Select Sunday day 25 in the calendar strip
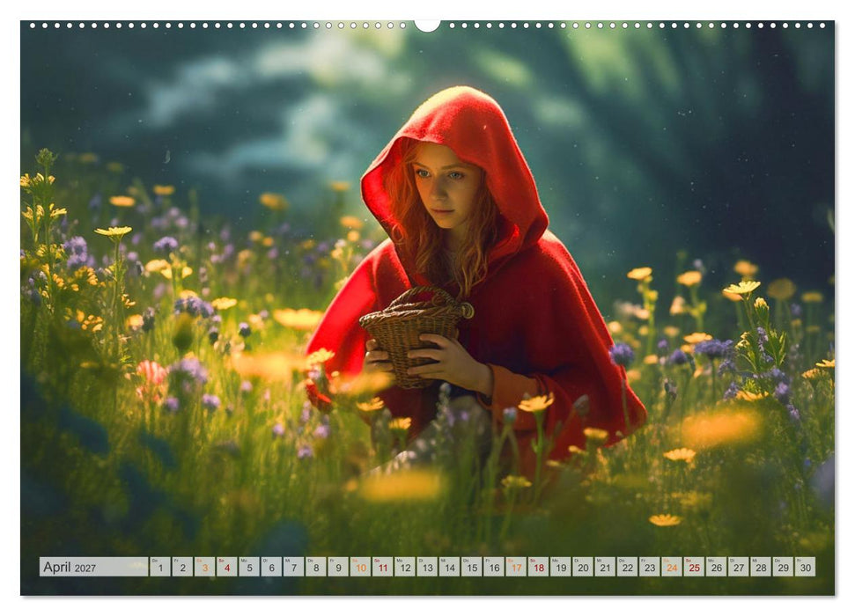This screenshot has width=855, height=616. click(694, 567)
